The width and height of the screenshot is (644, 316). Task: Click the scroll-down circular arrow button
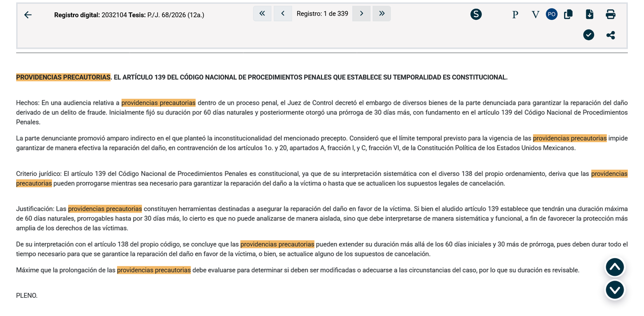615,290
